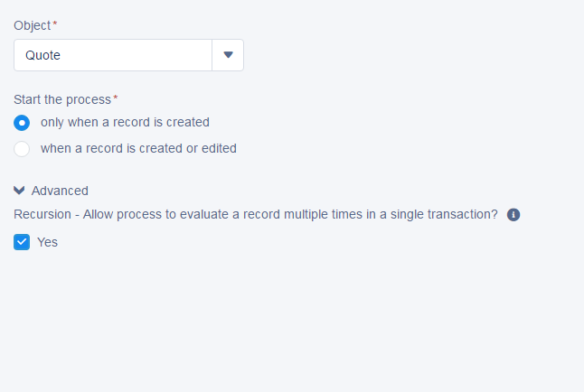
Task: Click the "only when a record is created" label
Action: pos(125,122)
